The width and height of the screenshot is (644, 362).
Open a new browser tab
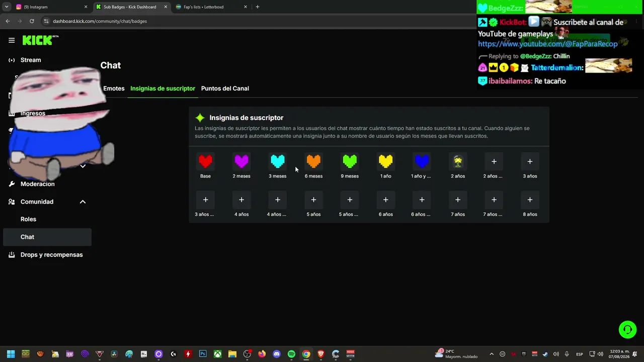pyautogui.click(x=258, y=7)
